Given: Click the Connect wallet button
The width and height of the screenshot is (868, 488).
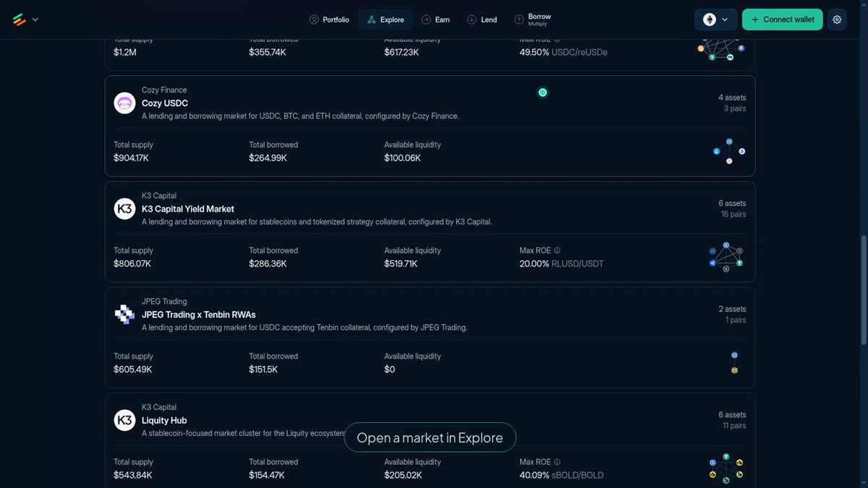Looking at the screenshot, I should 783,20.
